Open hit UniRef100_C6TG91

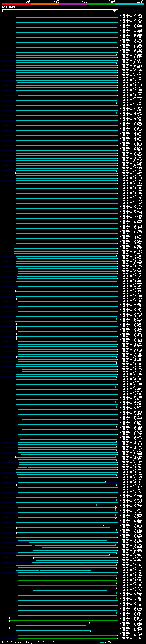pyautogui.click(x=131, y=15)
